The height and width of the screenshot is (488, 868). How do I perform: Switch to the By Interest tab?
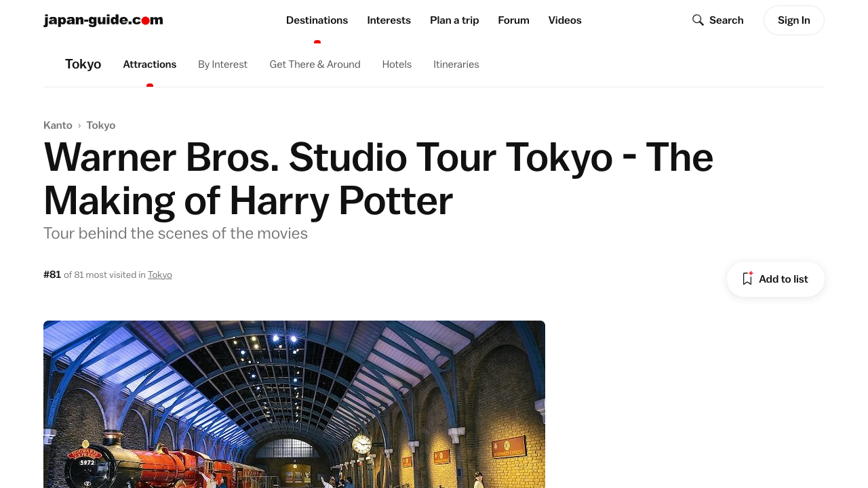pos(222,64)
